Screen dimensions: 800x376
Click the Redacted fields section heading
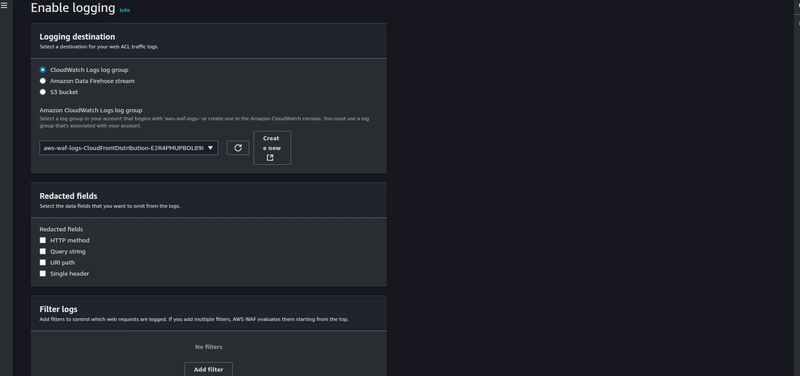[x=68, y=196]
